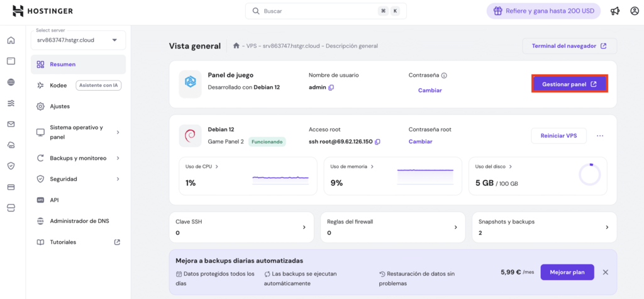Copy the ssh root access command
This screenshot has width=644, height=299.
(x=377, y=142)
